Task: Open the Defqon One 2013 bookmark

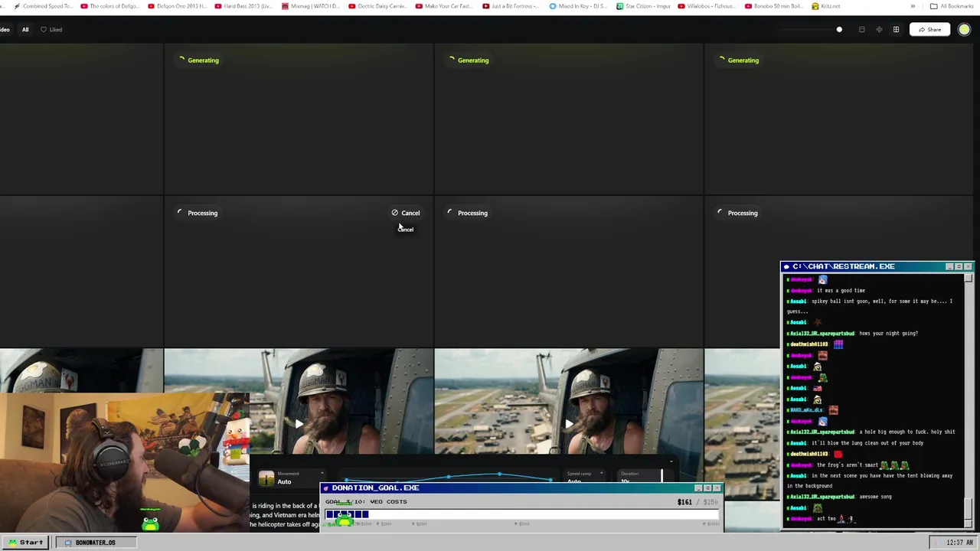Action: [x=176, y=6]
